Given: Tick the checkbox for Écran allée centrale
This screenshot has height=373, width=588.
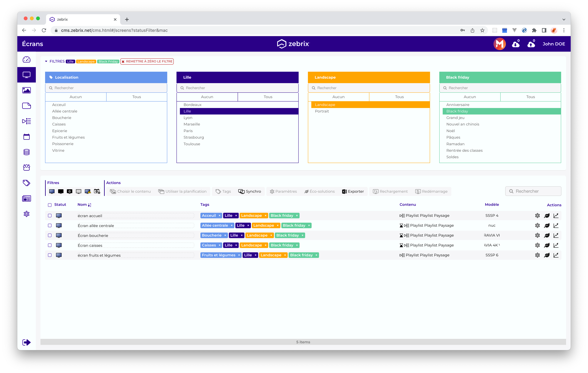Looking at the screenshot, I should point(50,225).
